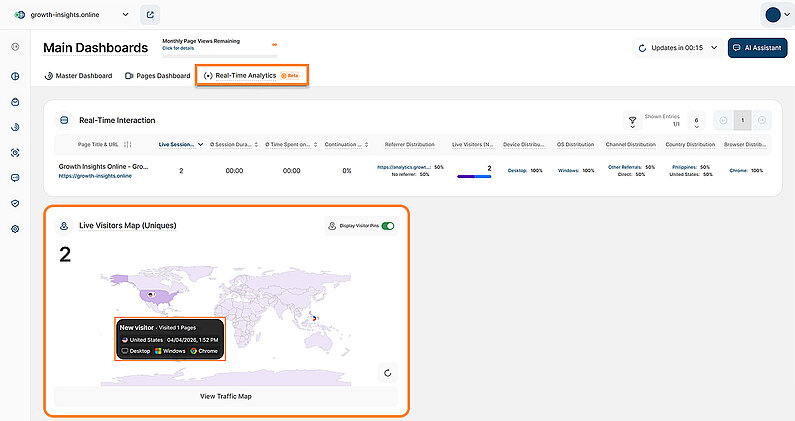Image resolution: width=795 pixels, height=421 pixels.
Task: Click the settings gear icon in the left sidebar
Action: (x=15, y=229)
